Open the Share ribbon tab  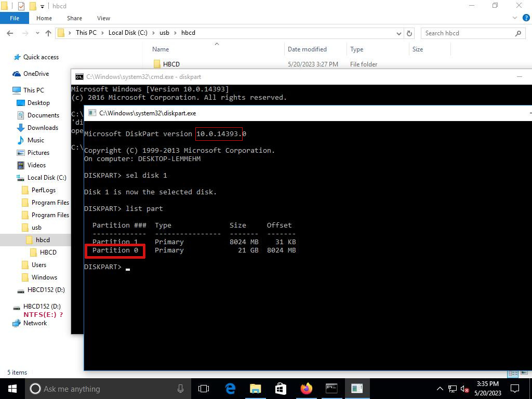(x=74, y=18)
